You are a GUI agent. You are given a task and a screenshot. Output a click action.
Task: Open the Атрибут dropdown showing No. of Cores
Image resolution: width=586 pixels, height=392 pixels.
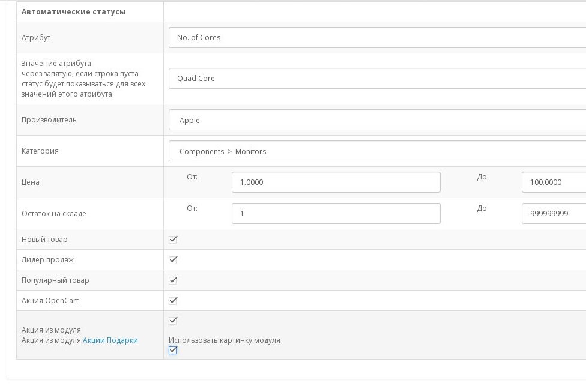coord(377,37)
